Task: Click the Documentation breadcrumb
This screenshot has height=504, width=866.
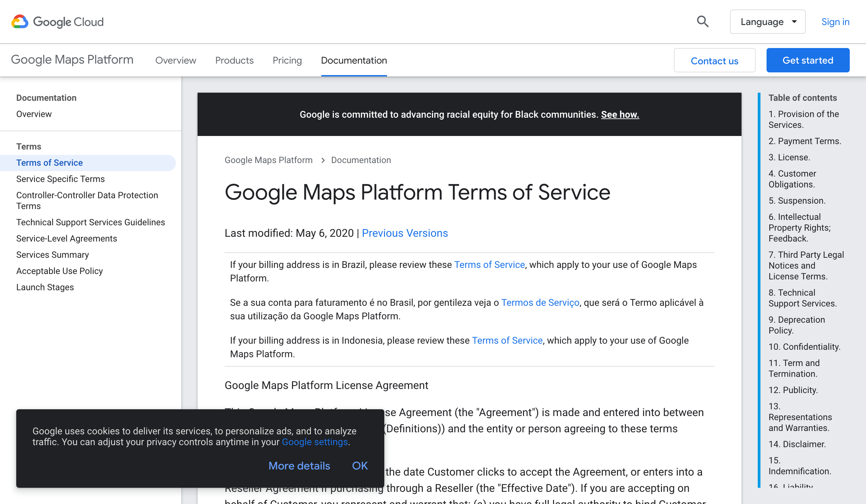Action: [361, 160]
